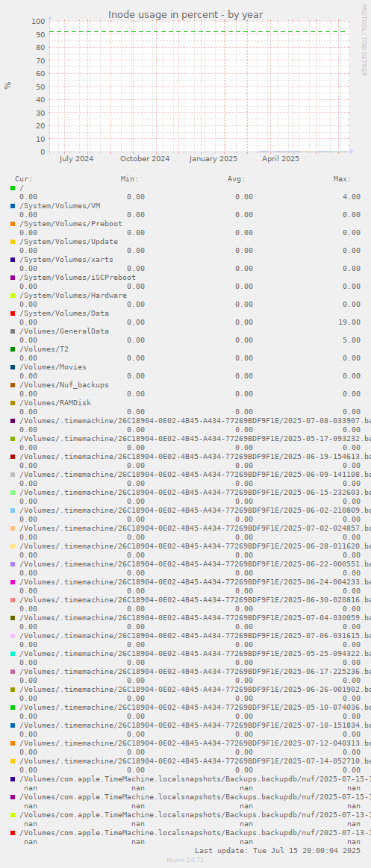The width and height of the screenshot is (371, 868).
Task: Click the dark green swatch for /Volumes/T2
Action: [13, 349]
